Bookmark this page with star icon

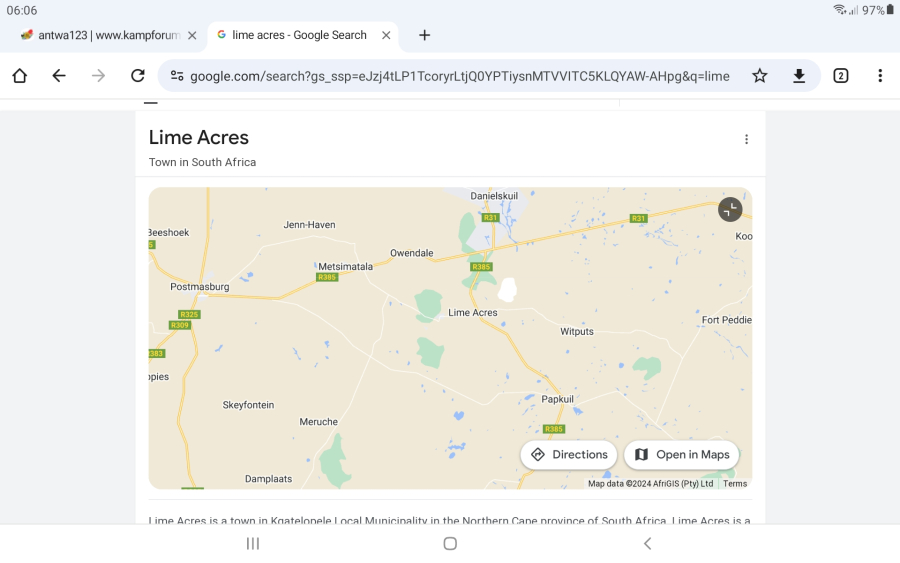[x=759, y=76]
